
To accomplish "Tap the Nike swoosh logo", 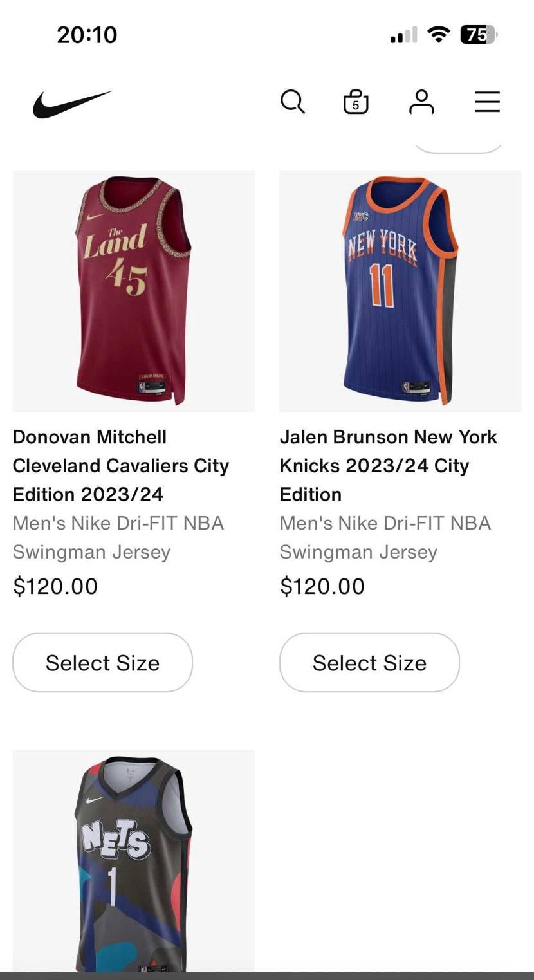I will tap(72, 104).
